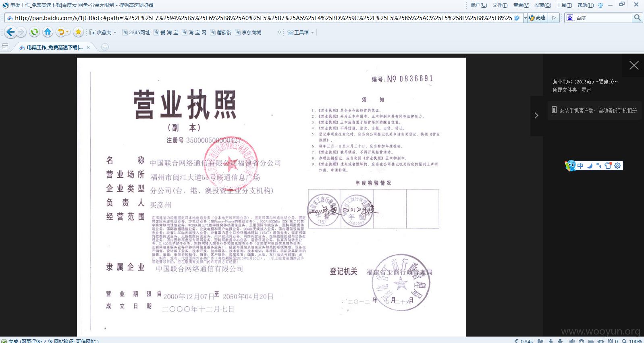Open the 蘑菇街 bookmark

point(221,32)
